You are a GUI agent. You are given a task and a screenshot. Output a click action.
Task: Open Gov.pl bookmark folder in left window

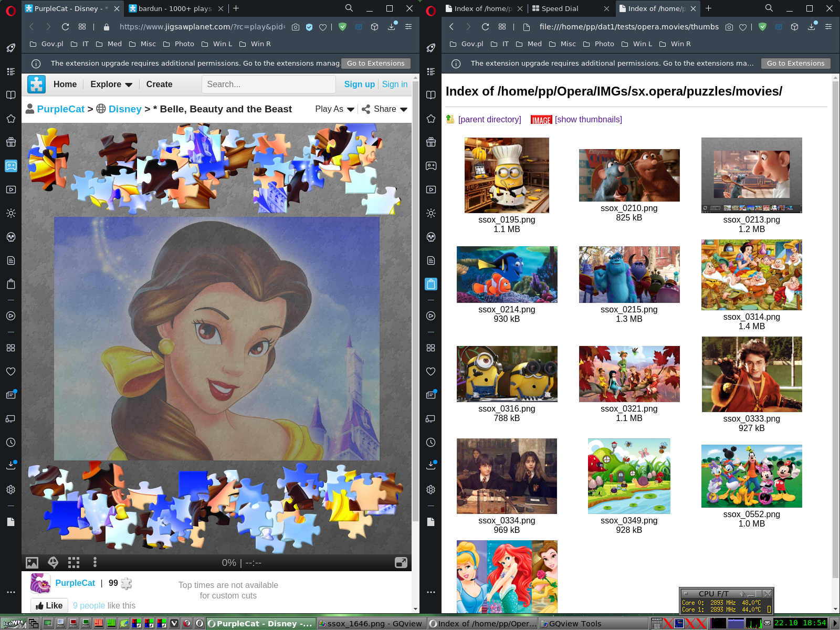46,44
